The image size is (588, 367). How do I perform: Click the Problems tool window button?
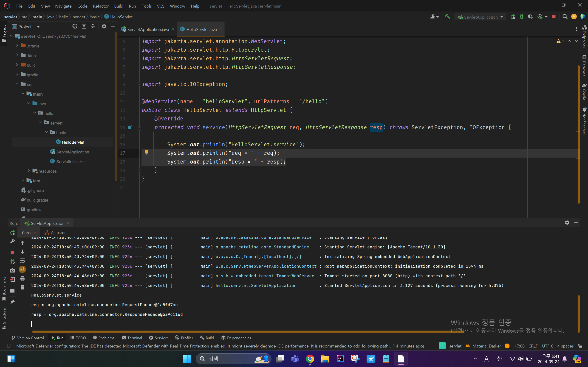(x=104, y=338)
